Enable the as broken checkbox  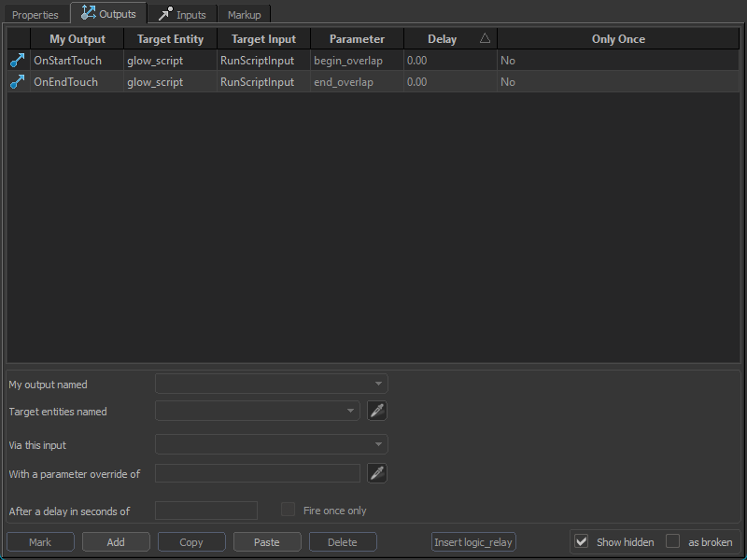pos(672,542)
